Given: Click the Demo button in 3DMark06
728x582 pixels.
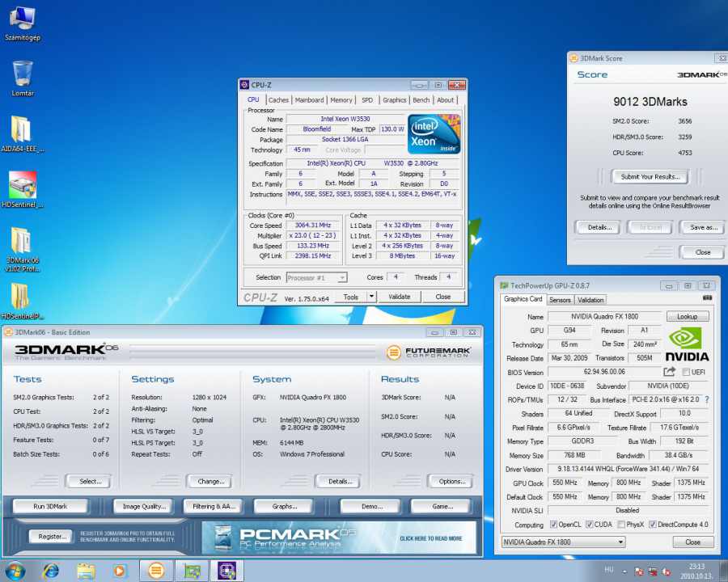Looking at the screenshot, I should [x=371, y=506].
